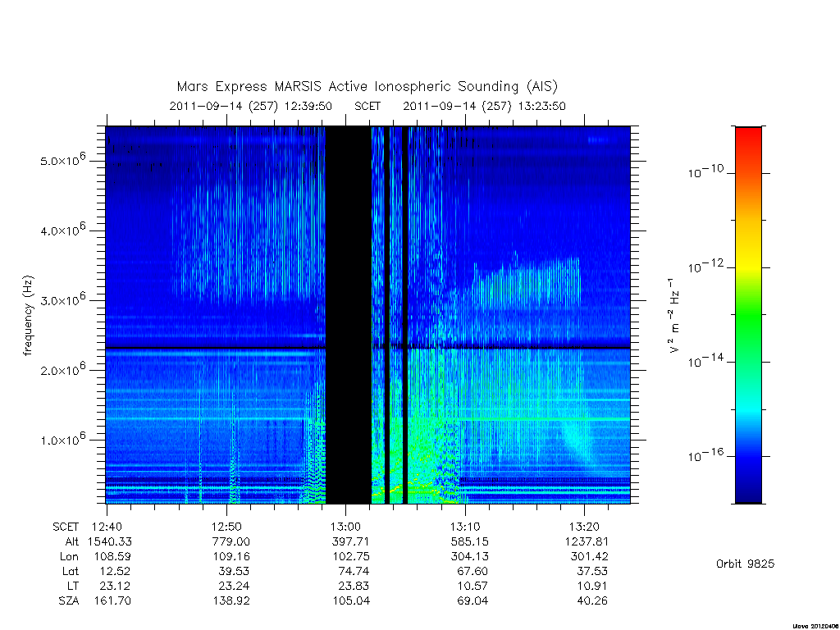Click the 10⁻¹⁴ color bar label

click(705, 361)
